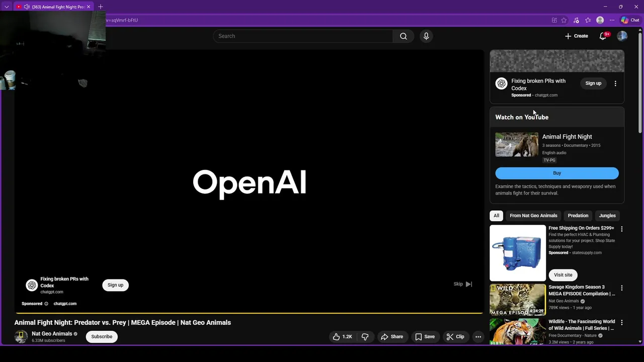Open chatgpt.com link beside Sponsored label
Screen dimensions: 644x362
point(65,304)
